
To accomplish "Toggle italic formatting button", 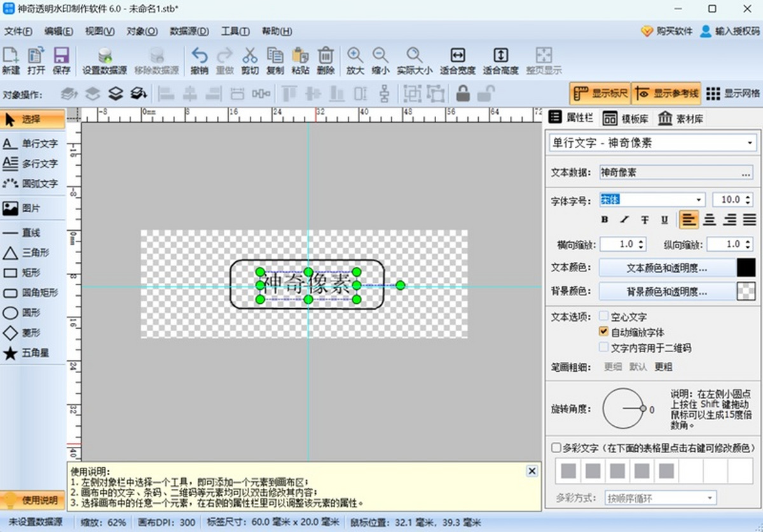I will tap(624, 220).
